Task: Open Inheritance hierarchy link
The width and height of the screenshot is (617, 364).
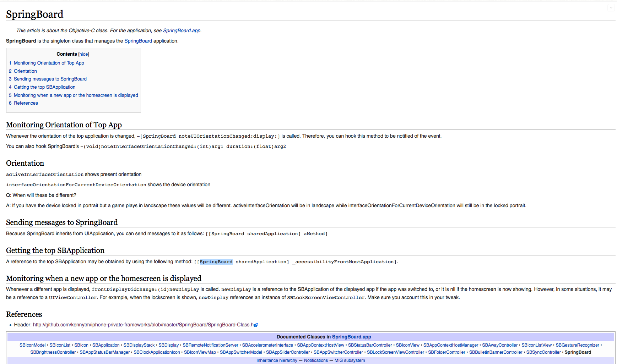Action: click(277, 360)
